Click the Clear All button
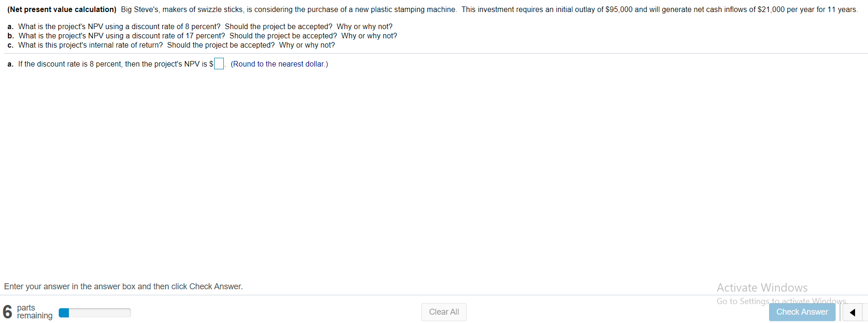The image size is (868, 323). tap(443, 312)
